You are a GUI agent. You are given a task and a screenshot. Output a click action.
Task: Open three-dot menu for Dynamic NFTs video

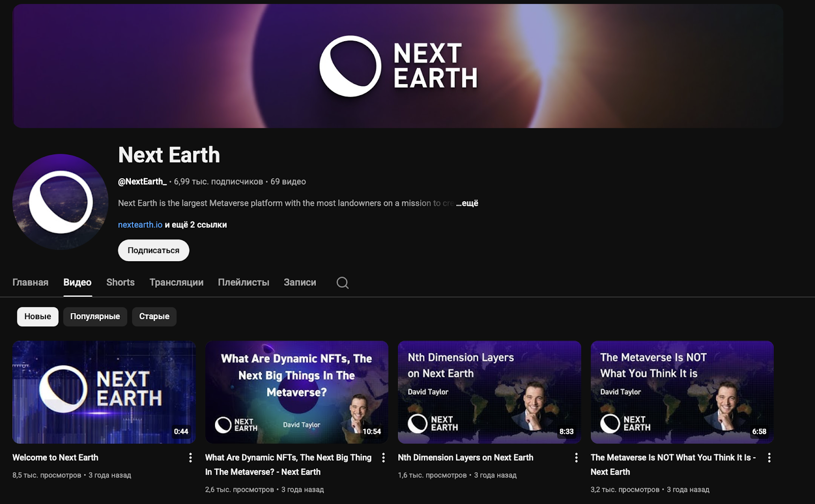[x=384, y=458]
